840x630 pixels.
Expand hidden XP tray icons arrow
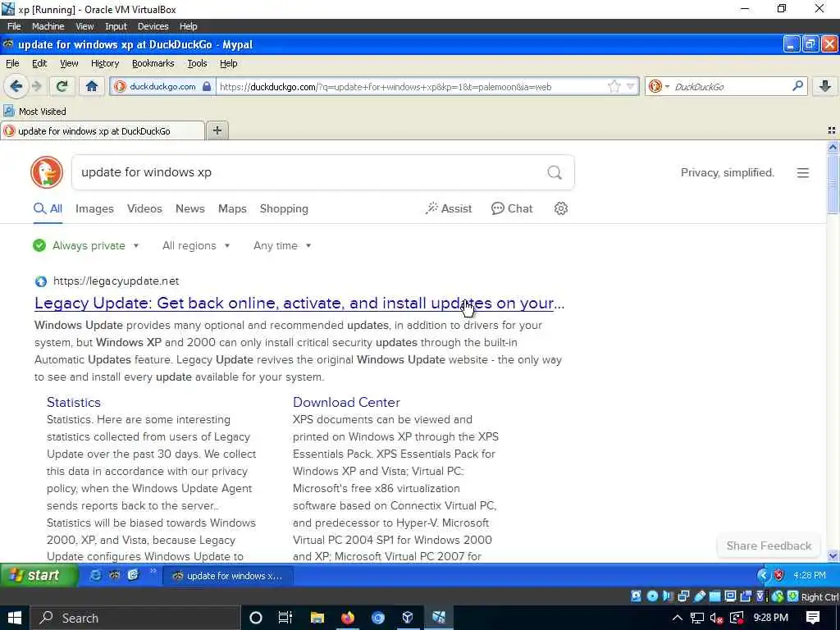click(764, 575)
